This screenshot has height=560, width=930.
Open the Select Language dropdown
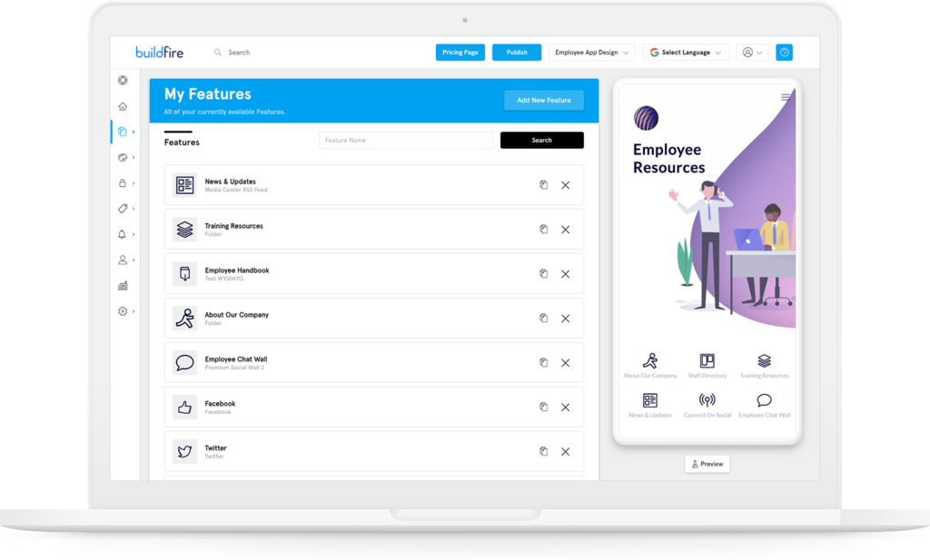tap(686, 52)
